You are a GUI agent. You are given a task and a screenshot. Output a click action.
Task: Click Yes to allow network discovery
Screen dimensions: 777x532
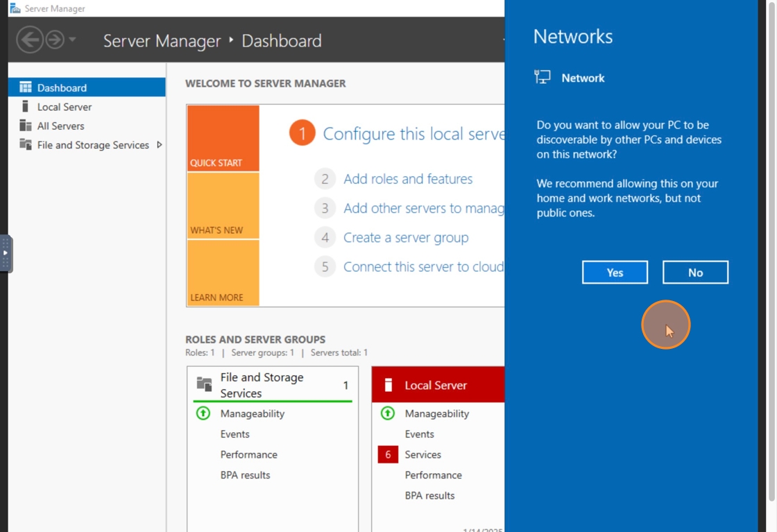coord(615,273)
